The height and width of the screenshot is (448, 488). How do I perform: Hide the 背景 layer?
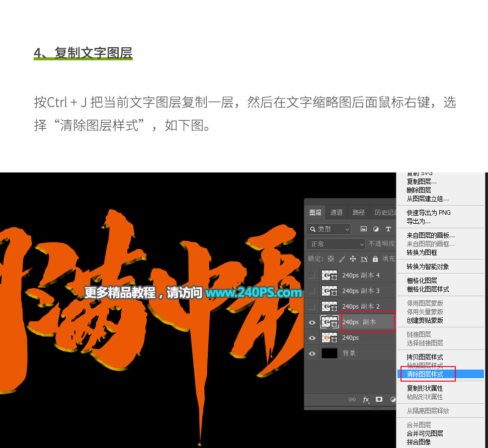pyautogui.click(x=312, y=353)
